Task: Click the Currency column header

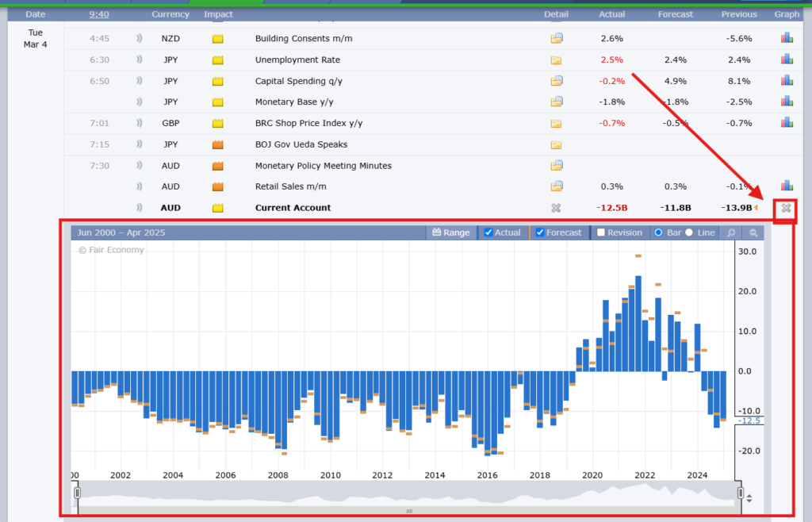Action: (x=170, y=14)
